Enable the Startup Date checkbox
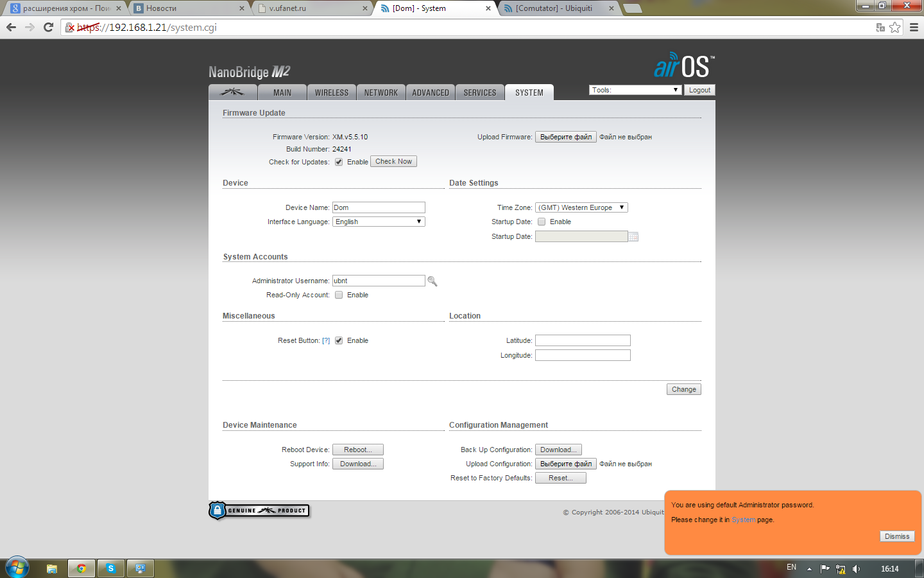This screenshot has width=924, height=578. (542, 222)
